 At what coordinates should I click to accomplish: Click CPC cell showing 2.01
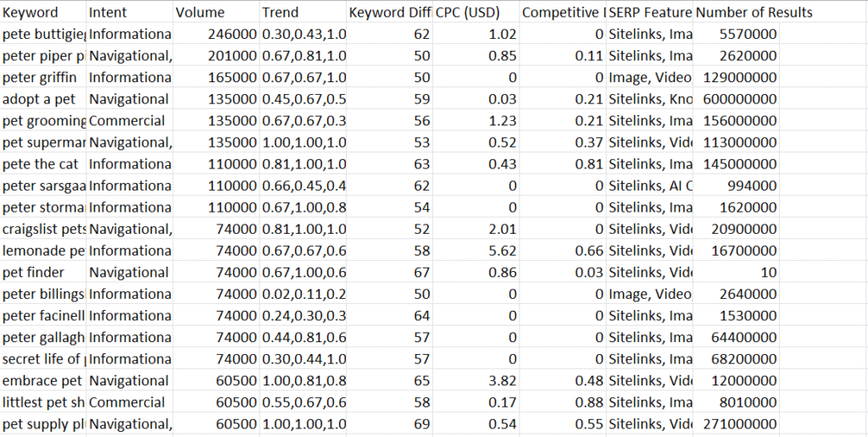(476, 230)
